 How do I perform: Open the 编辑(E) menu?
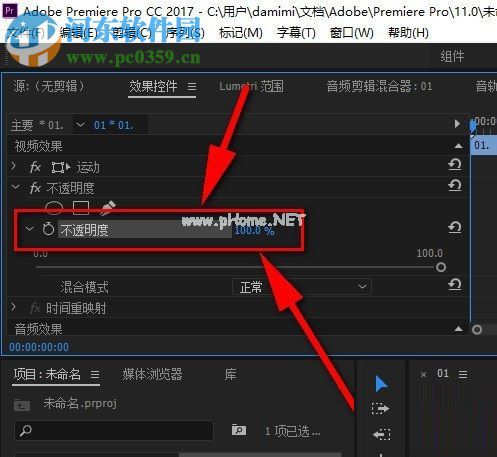(x=79, y=33)
